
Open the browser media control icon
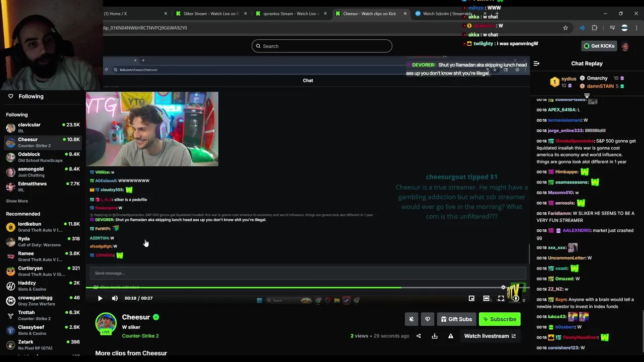(x=612, y=28)
